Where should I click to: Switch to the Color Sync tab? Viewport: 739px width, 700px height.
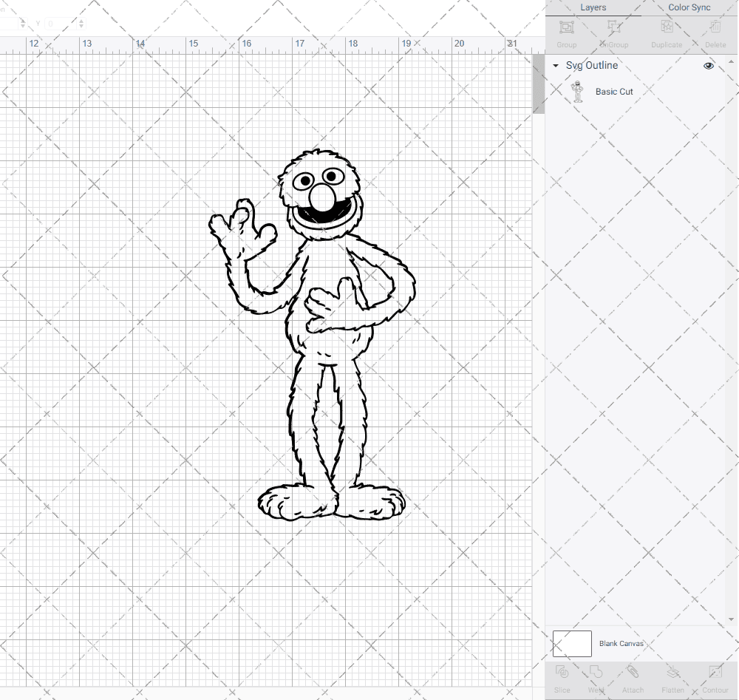(x=689, y=7)
